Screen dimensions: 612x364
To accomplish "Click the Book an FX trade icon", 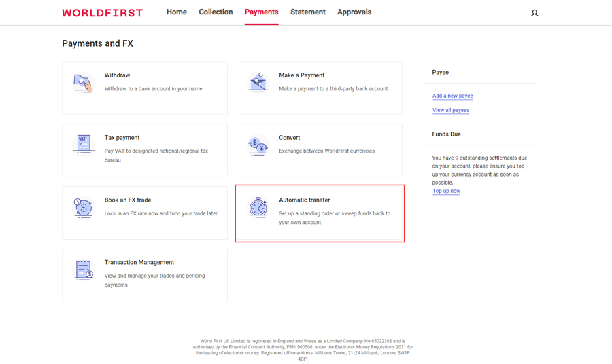I will point(83,207).
